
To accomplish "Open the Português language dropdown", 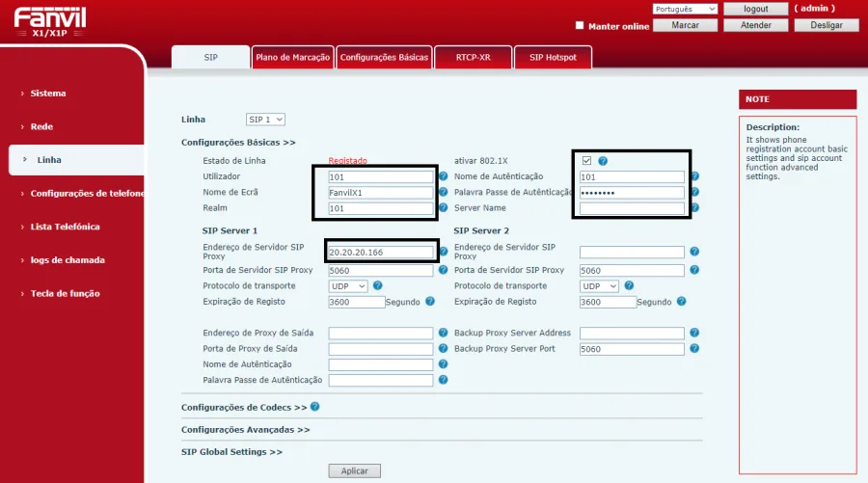I will coord(685,9).
